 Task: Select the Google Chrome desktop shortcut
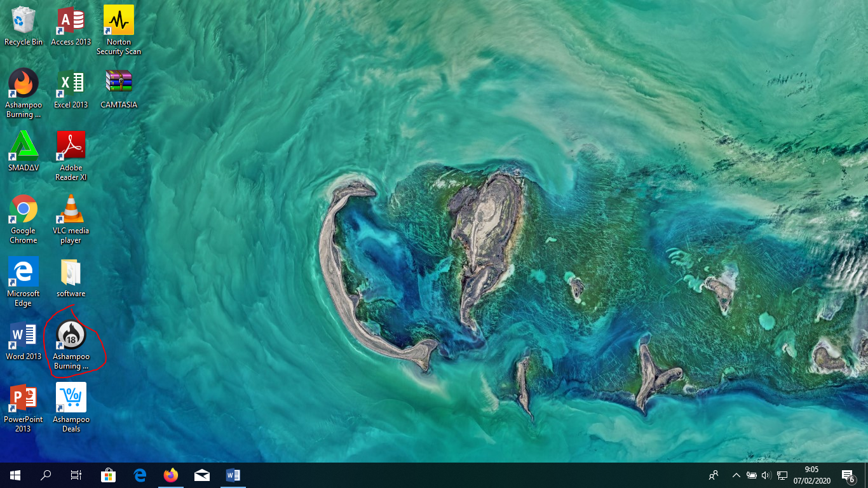pos(24,219)
